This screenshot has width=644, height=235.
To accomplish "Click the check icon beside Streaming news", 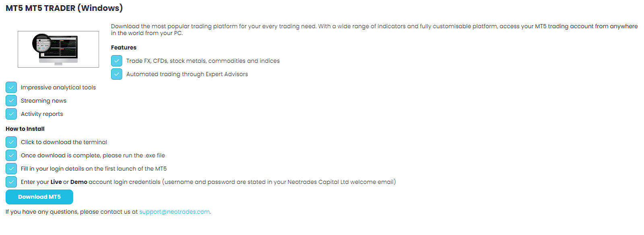I will [11, 101].
